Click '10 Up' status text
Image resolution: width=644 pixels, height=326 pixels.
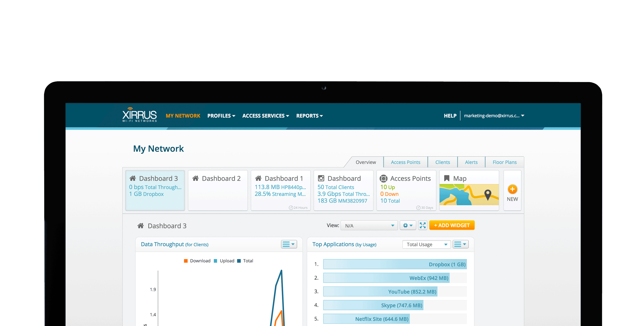coord(387,187)
